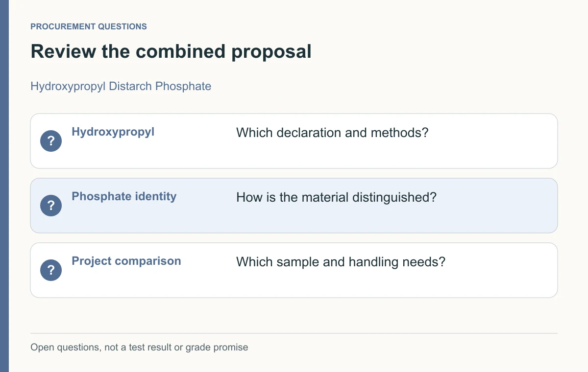Click the question mark icon beside Phosphate identity
Image resolution: width=588 pixels, height=372 pixels.
51,206
